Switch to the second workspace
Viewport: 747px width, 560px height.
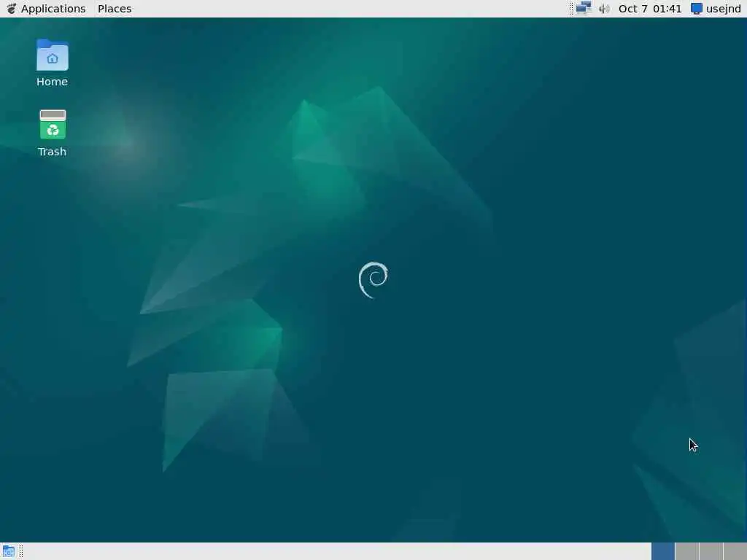tap(687, 551)
